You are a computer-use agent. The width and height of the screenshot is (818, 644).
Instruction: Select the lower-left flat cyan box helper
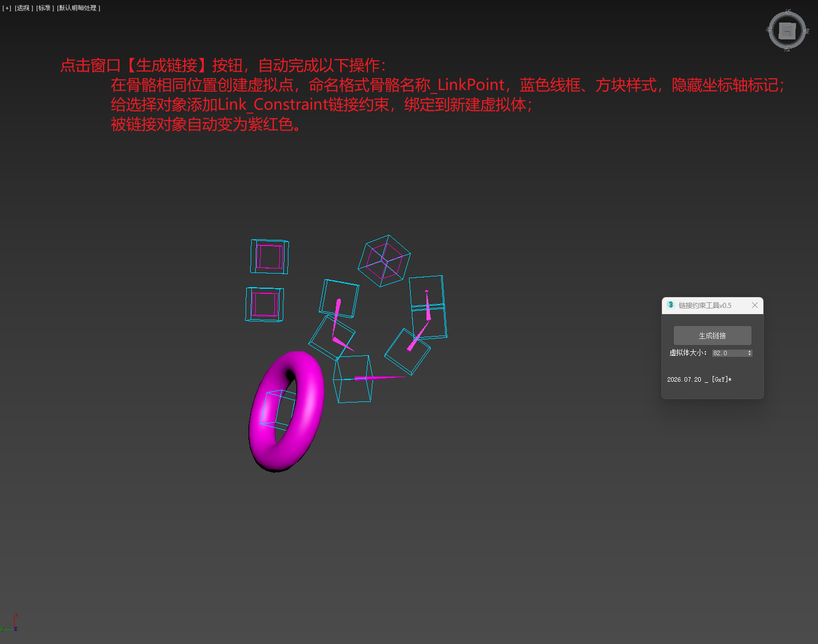tap(265, 305)
